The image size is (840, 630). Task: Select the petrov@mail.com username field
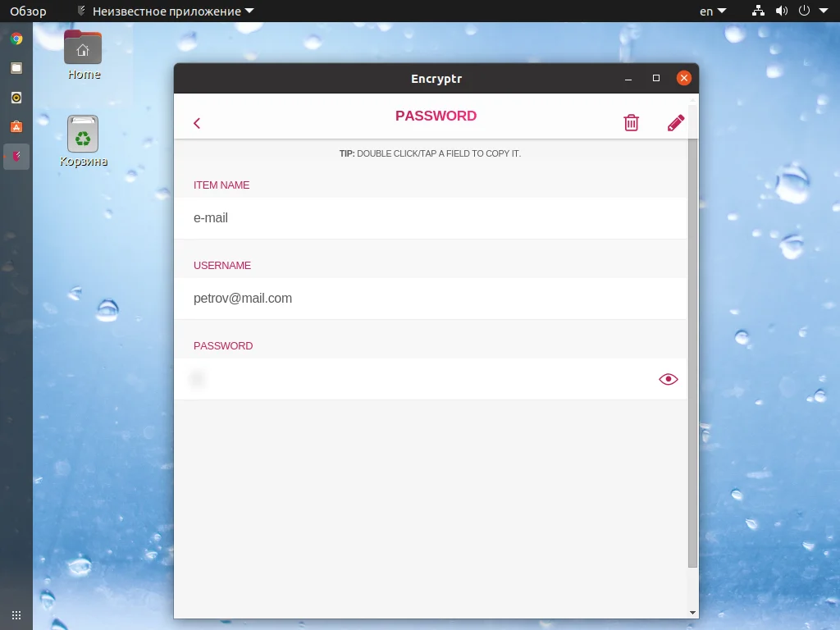(x=430, y=299)
